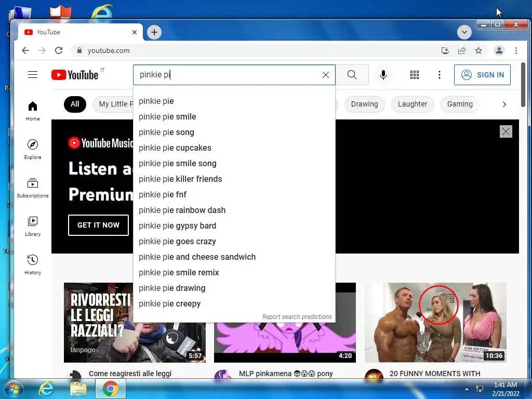This screenshot has width=532, height=399.
Task: Click the page vertical scrollbar
Action: [523, 85]
